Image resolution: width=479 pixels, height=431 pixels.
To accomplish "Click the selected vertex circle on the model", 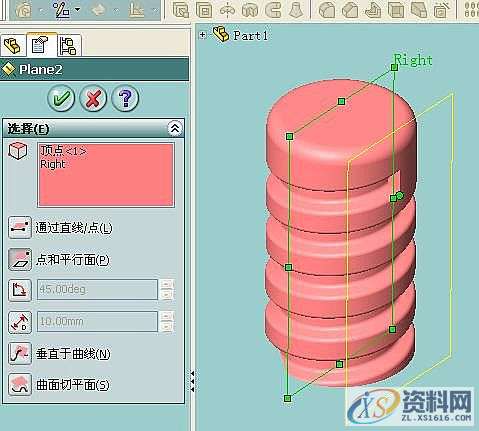I will [x=400, y=196].
